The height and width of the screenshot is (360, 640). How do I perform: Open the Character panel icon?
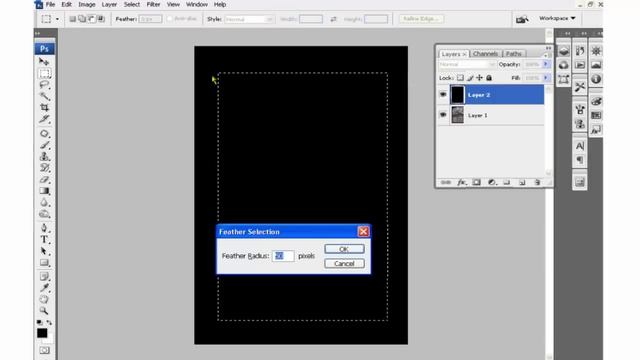pyautogui.click(x=580, y=146)
